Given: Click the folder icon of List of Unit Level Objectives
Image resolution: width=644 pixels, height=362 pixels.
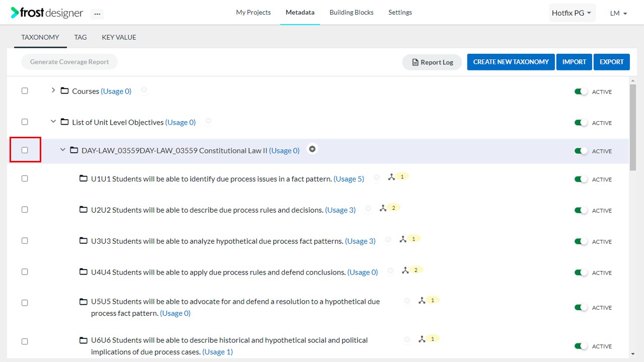Looking at the screenshot, I should (64, 122).
